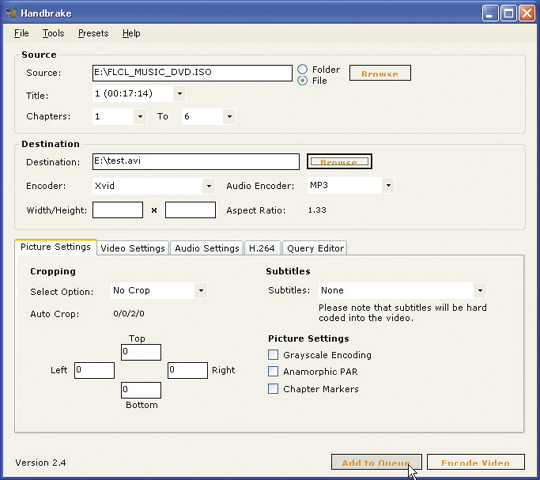Image resolution: width=540 pixels, height=480 pixels.
Task: Expand the Audio Encoder MP3 dropdown
Action: (x=388, y=186)
